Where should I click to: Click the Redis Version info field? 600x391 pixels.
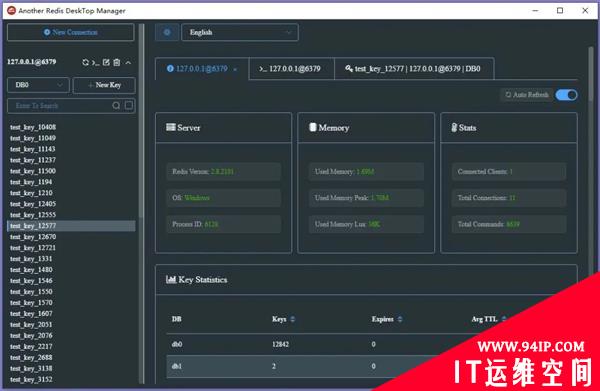click(x=223, y=171)
